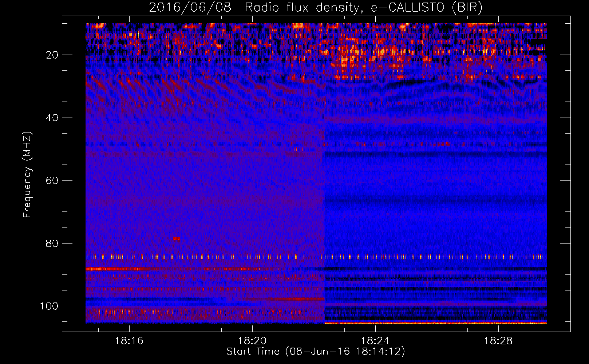Click the 18:24 time tick label
Image resolution: width=589 pixels, height=364 pixels.
375,341
